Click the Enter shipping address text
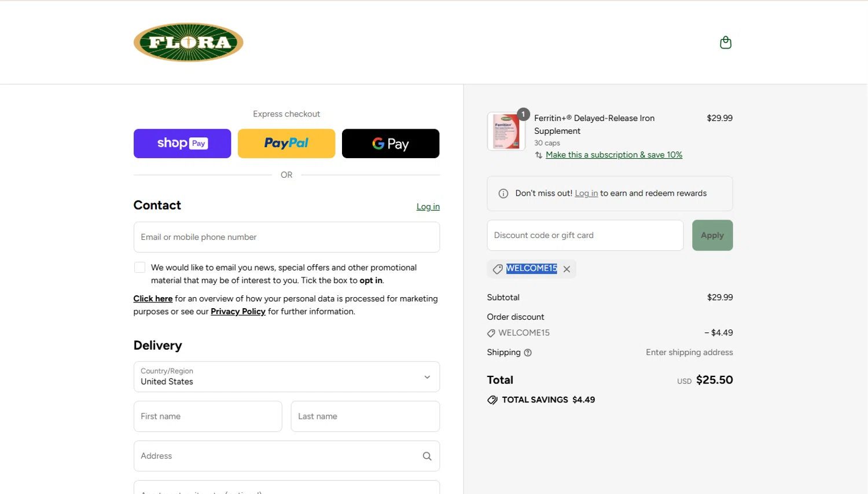The image size is (868, 494). pyautogui.click(x=689, y=352)
